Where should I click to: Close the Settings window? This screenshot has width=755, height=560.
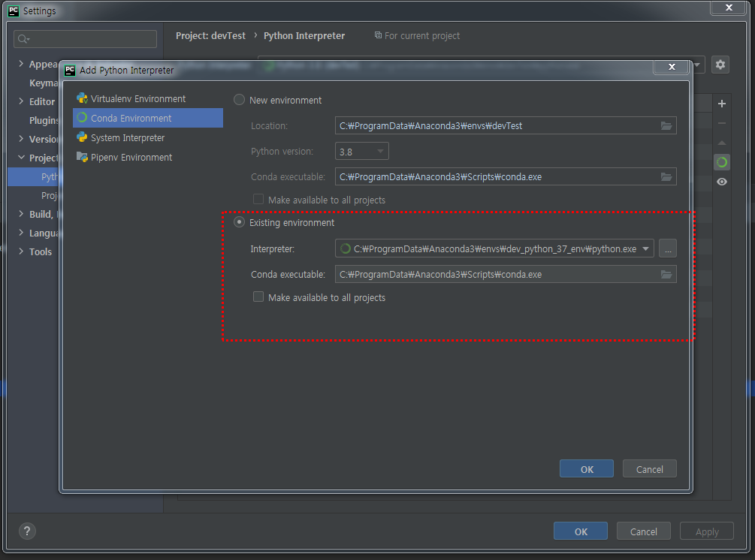click(729, 8)
